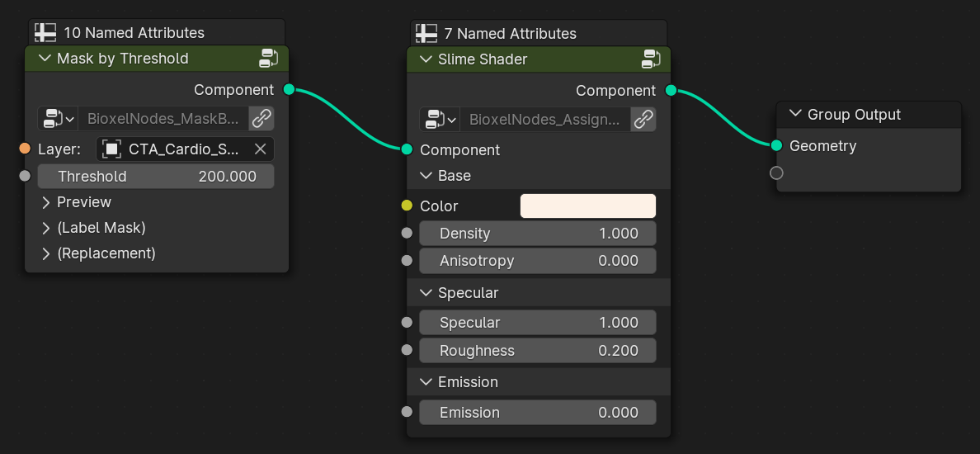Click the Roughness 0.200 slider
Screen dimensions: 980x454
[x=538, y=351]
